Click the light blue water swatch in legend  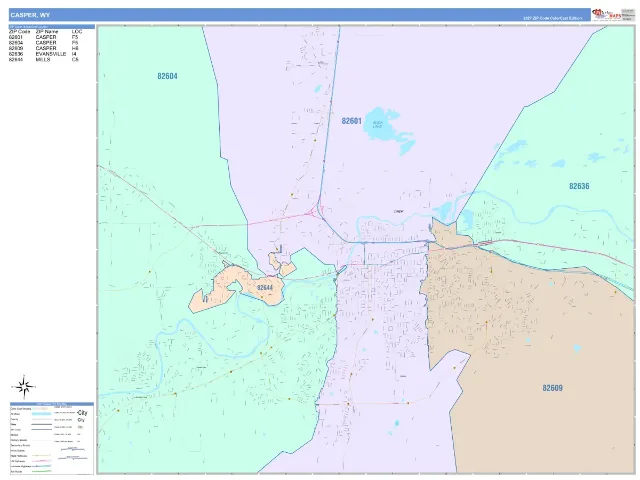(42, 414)
